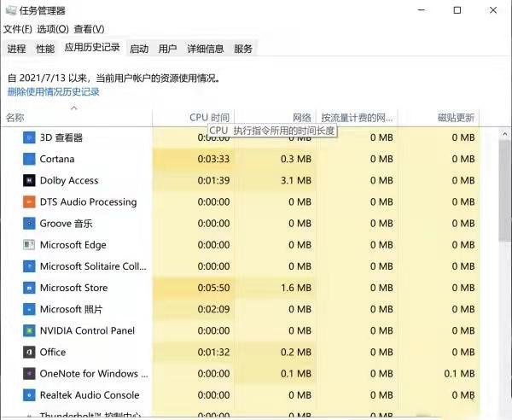
Task: Select the Microsoft Store icon
Action: (29, 288)
